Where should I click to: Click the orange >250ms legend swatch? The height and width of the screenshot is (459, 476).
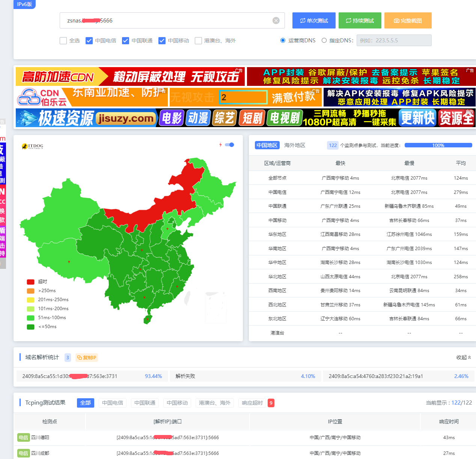tap(31, 291)
